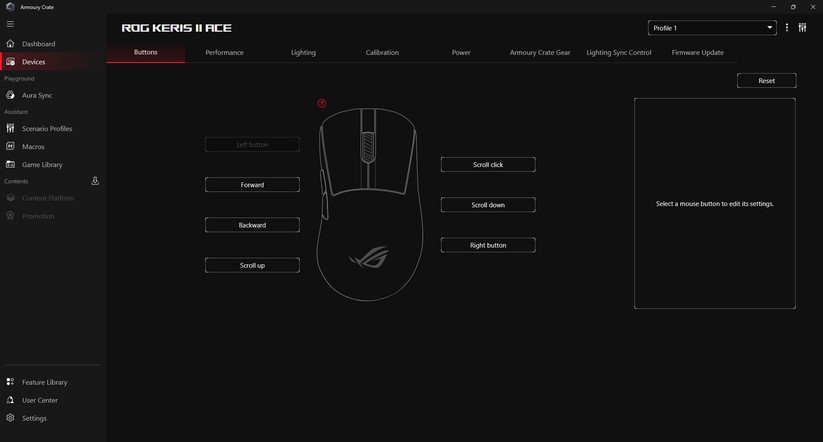Switch to the Power tab
Screen dimensions: 823x442
point(461,52)
